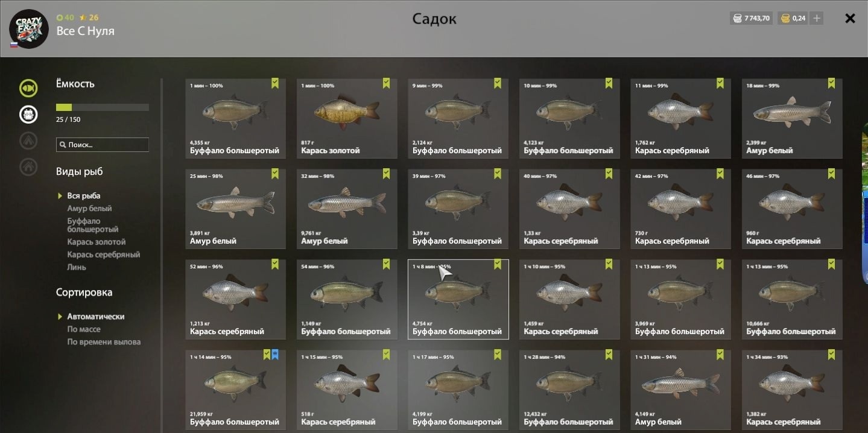Show Вся рыба filter

click(x=84, y=196)
